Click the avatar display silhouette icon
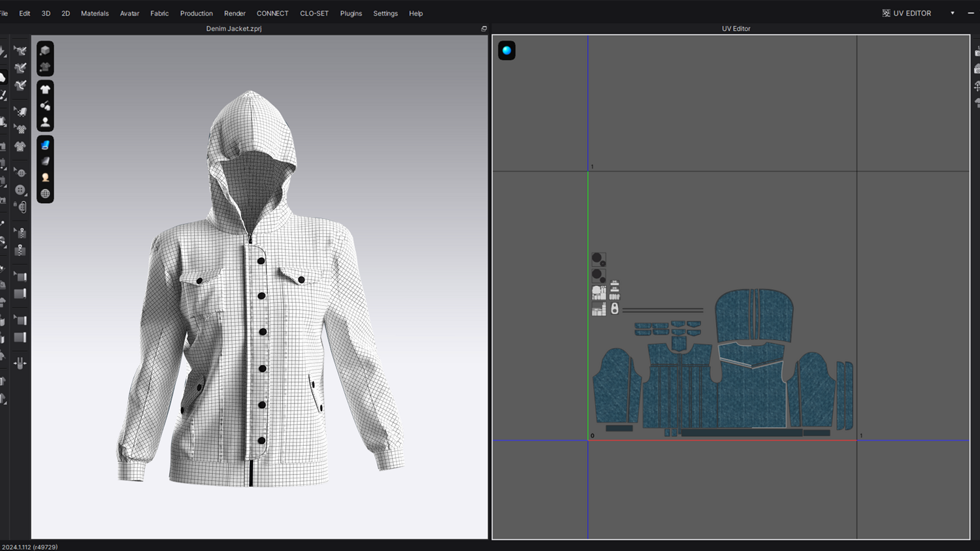Image resolution: width=980 pixels, height=551 pixels. coord(45,122)
